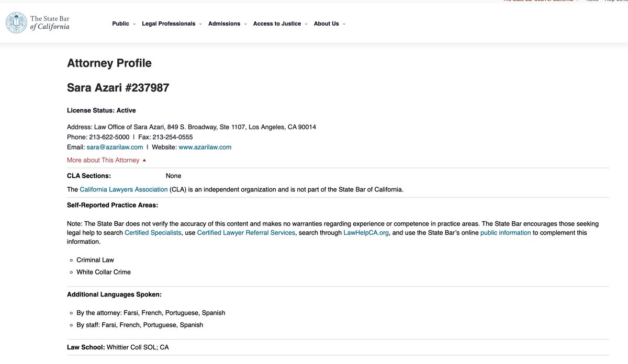Click the phone number 213-622-5000
The height and width of the screenshot is (364, 628).
(x=109, y=137)
